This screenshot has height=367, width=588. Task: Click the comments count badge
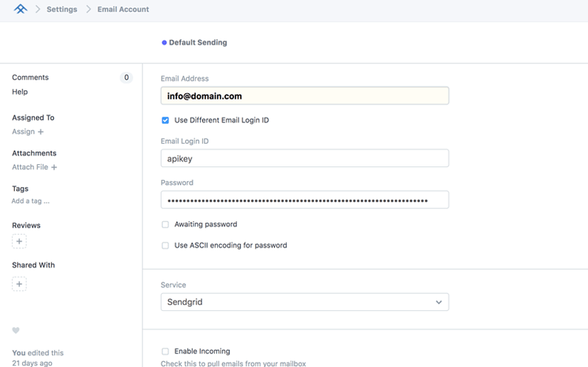pos(126,78)
